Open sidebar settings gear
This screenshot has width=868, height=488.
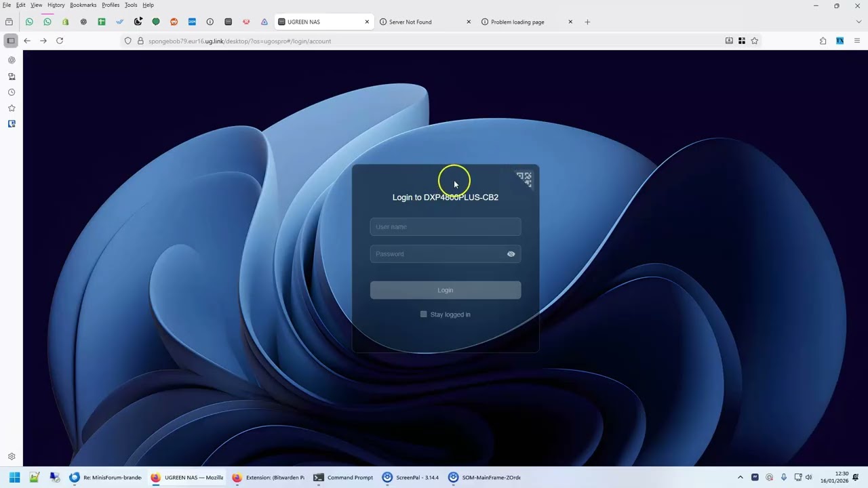12,457
